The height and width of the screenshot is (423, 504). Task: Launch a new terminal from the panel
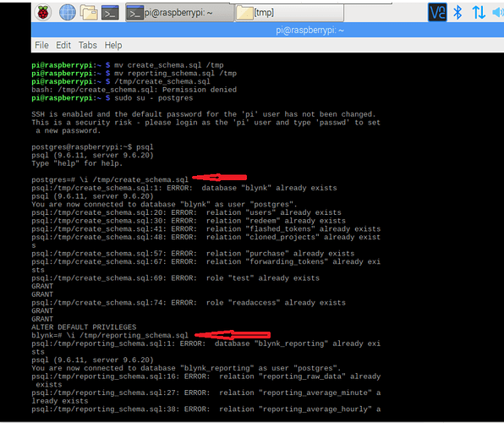pyautogui.click(x=110, y=13)
